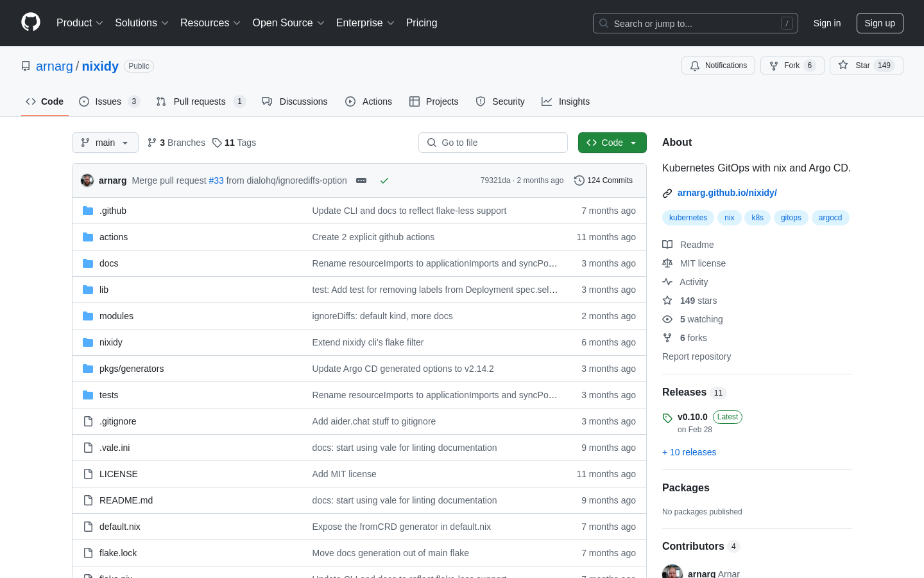View 149 stars stargazers

[x=690, y=301]
